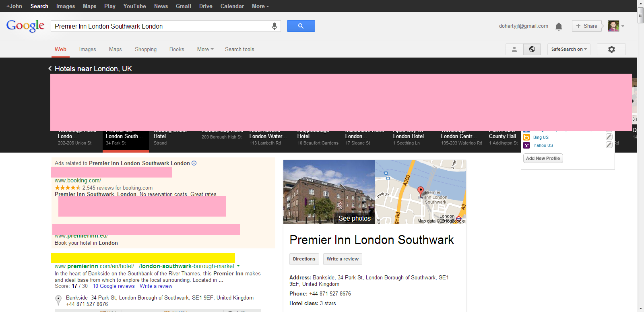Screen dimensions: 644x312
Task: Select Search in the top bar
Action: 39,6
